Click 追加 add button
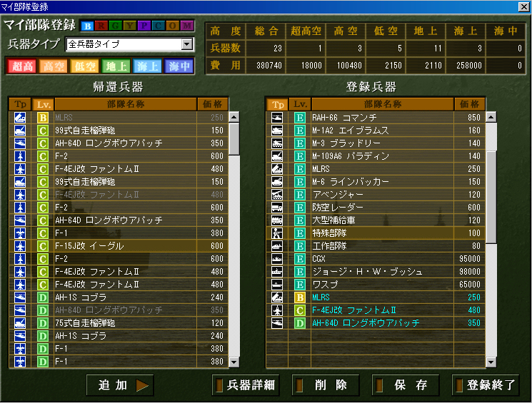This screenshot has height=403, width=532. [120, 385]
